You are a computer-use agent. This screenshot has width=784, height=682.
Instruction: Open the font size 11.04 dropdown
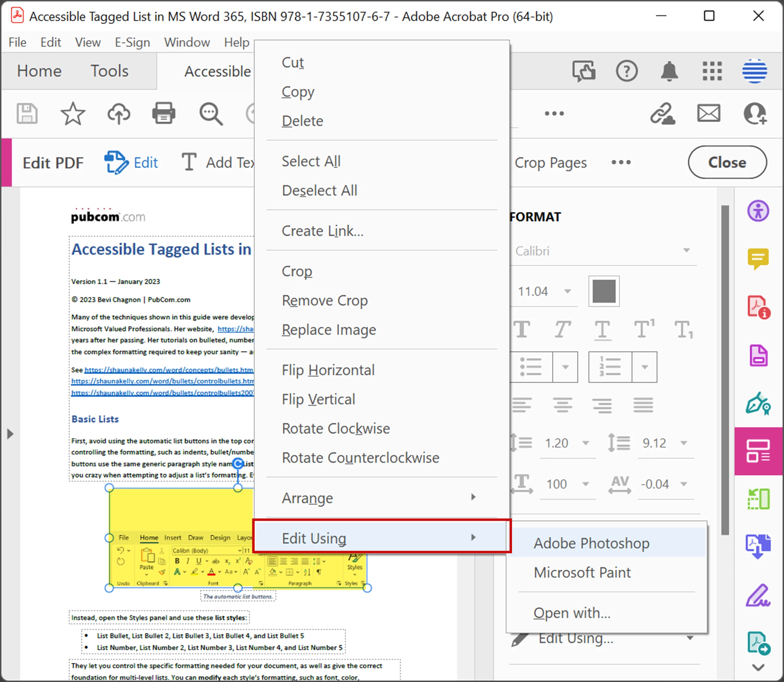coord(567,292)
